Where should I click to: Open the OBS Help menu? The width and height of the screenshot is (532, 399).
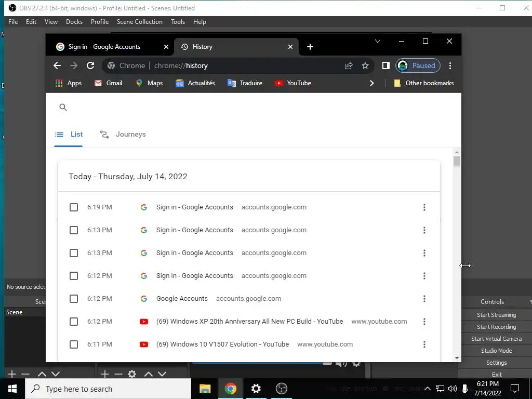click(x=199, y=22)
